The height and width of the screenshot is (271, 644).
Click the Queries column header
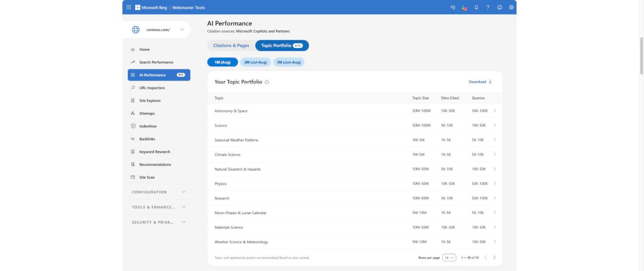click(478, 98)
